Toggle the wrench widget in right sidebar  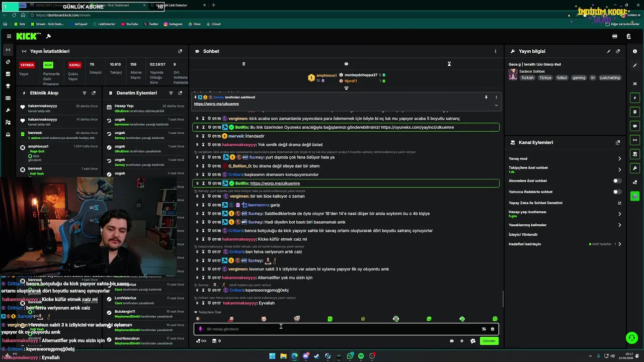coord(635,168)
